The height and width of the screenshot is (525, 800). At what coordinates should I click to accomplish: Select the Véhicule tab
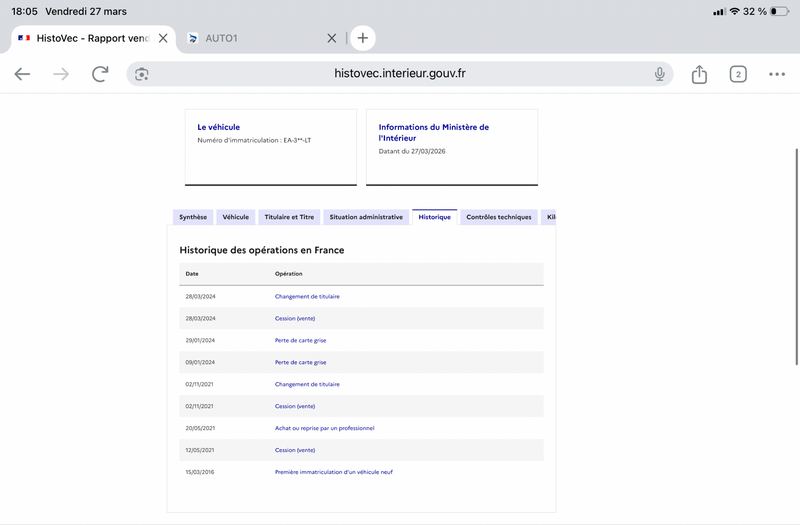(x=236, y=217)
